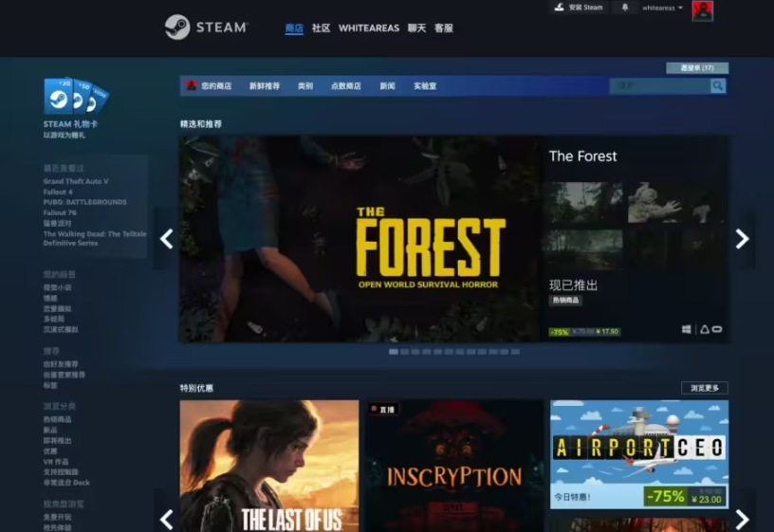Open the 点数商店 points shop

point(345,86)
